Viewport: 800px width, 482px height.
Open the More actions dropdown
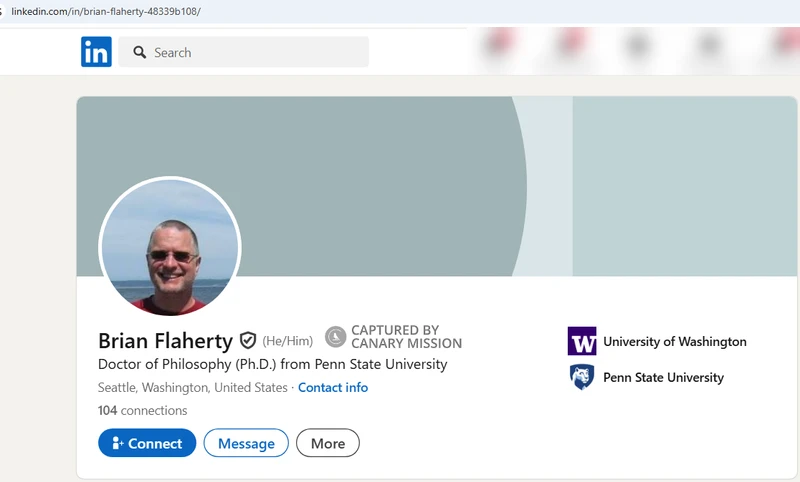tap(327, 443)
